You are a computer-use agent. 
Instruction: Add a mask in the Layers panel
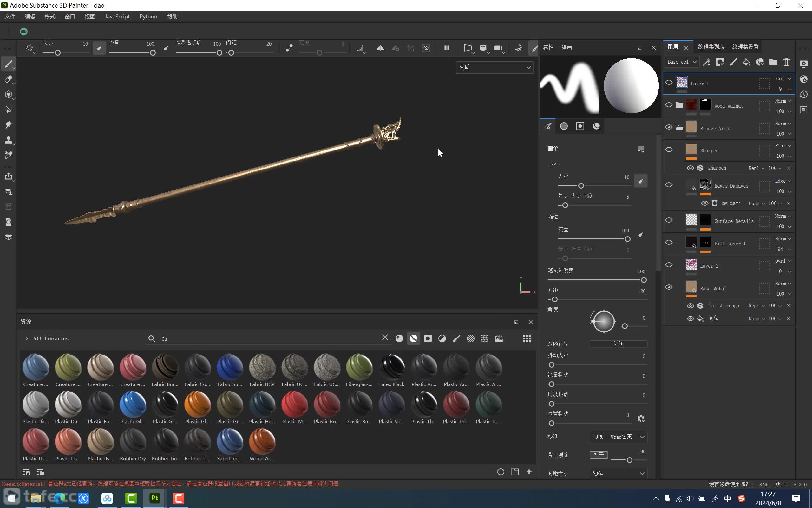click(x=720, y=62)
